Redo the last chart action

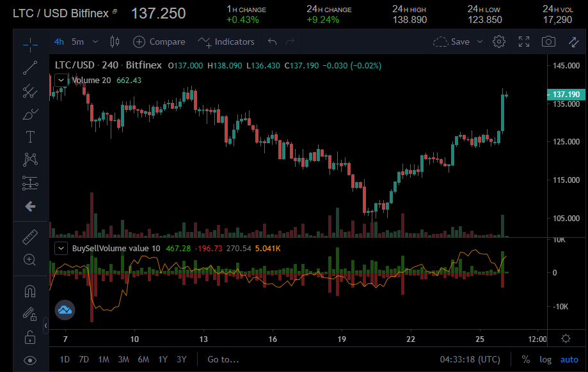pyautogui.click(x=290, y=42)
